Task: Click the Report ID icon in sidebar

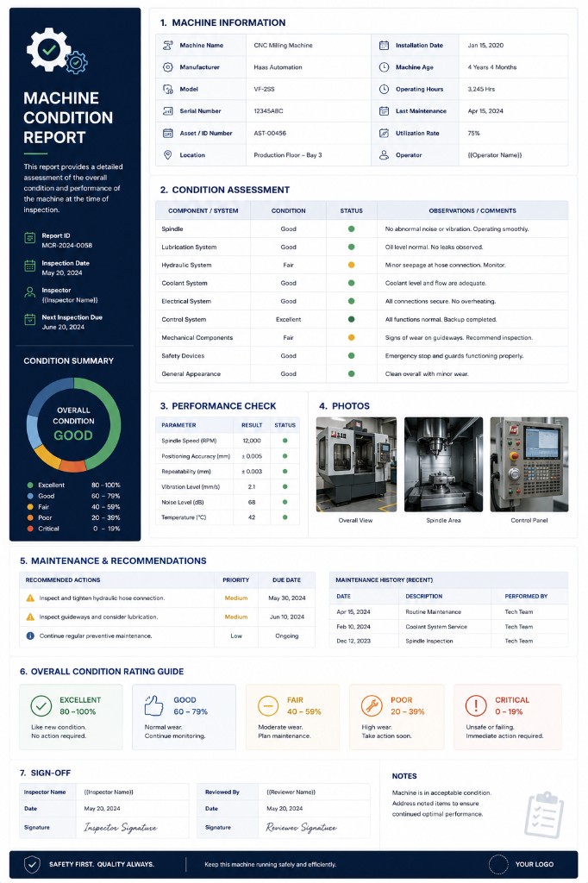Action: tap(30, 238)
